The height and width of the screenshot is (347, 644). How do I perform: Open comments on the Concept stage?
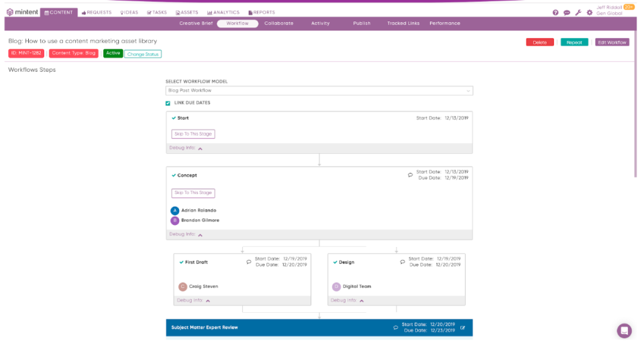[x=410, y=175]
